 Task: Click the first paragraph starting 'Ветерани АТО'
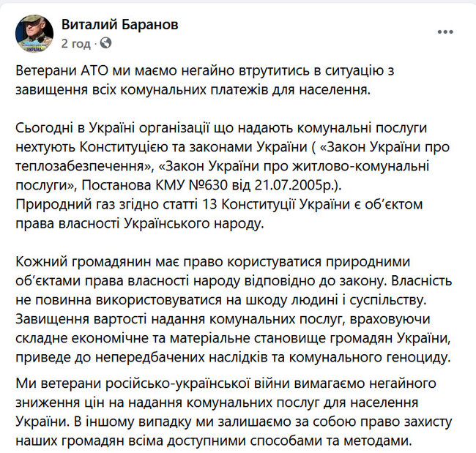[205, 81]
